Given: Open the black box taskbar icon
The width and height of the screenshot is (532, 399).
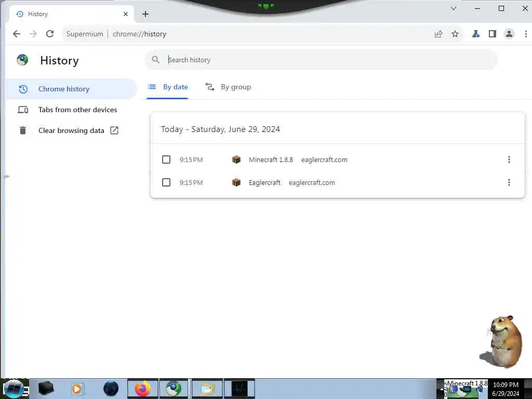Looking at the screenshot, I should click(x=46, y=389).
